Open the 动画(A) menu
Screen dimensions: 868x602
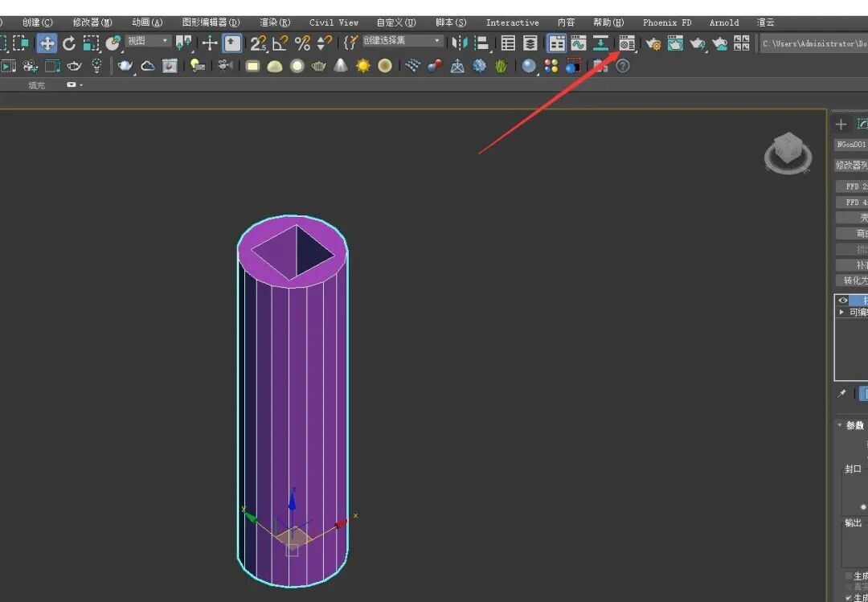point(147,23)
